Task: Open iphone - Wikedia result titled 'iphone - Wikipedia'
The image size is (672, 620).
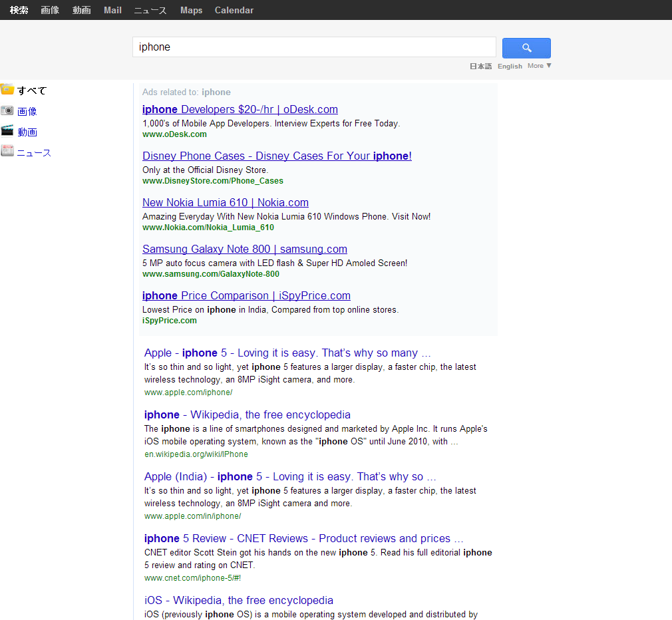Action: pyautogui.click(x=248, y=414)
